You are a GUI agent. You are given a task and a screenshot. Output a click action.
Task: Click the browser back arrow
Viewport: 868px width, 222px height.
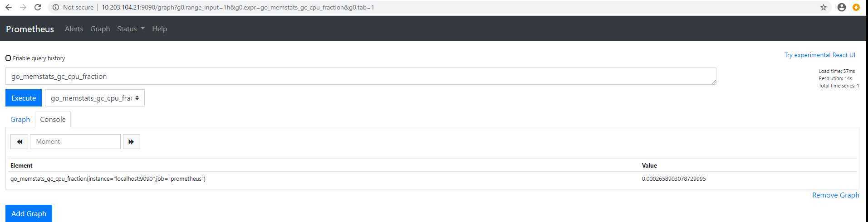(x=8, y=7)
